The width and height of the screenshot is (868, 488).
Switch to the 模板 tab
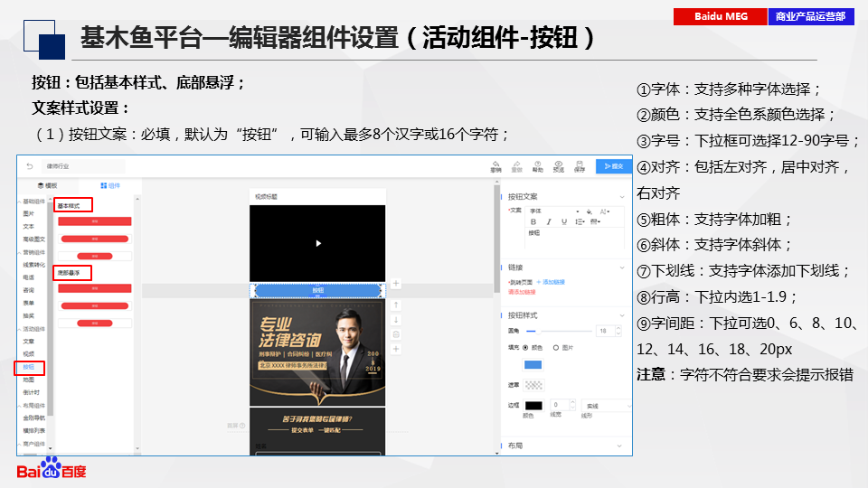[x=48, y=185]
